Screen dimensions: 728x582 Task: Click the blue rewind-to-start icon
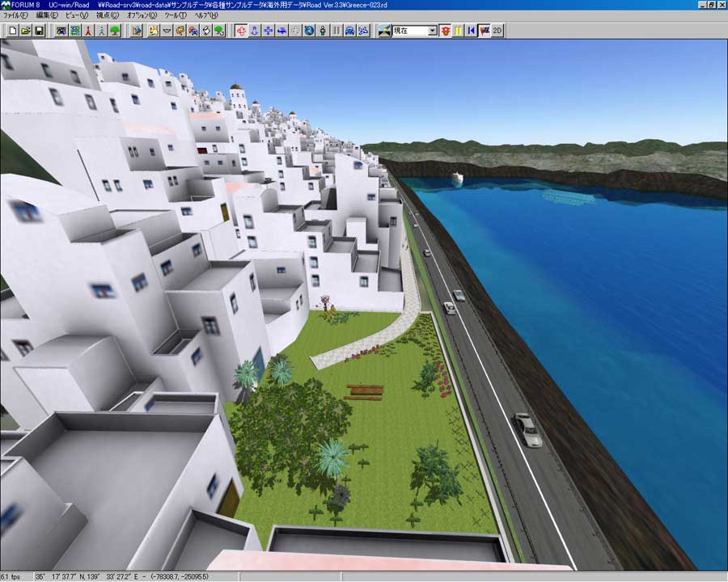(x=472, y=31)
